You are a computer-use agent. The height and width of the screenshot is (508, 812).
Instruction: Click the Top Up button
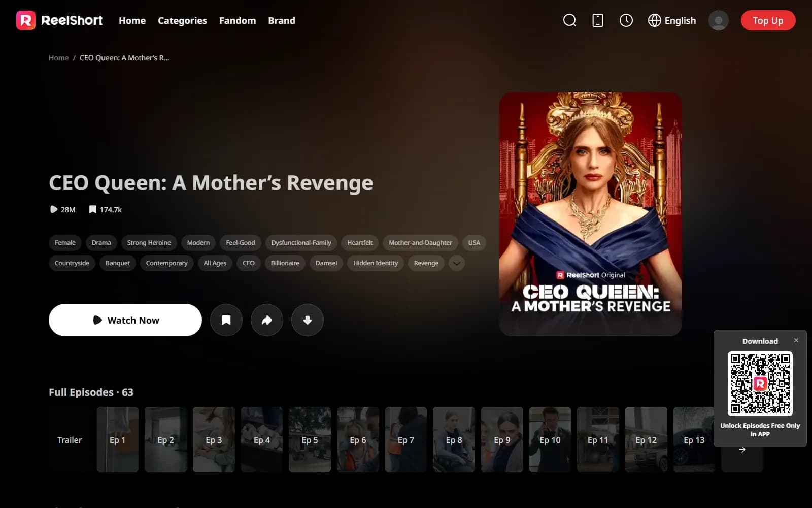(768, 20)
